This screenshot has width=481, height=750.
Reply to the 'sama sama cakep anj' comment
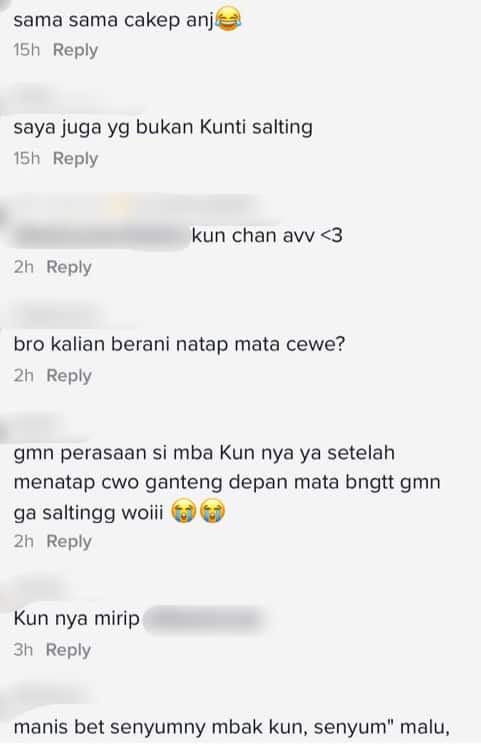(75, 50)
